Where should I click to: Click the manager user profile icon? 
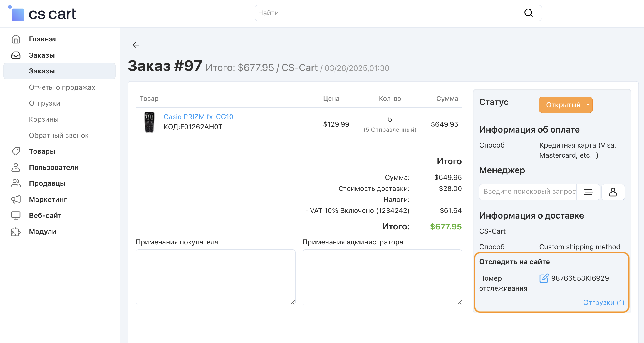(x=613, y=192)
